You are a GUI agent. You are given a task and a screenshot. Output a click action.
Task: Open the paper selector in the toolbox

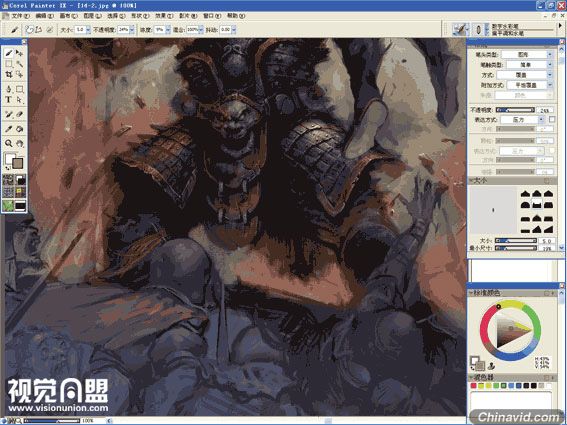coord(9,179)
